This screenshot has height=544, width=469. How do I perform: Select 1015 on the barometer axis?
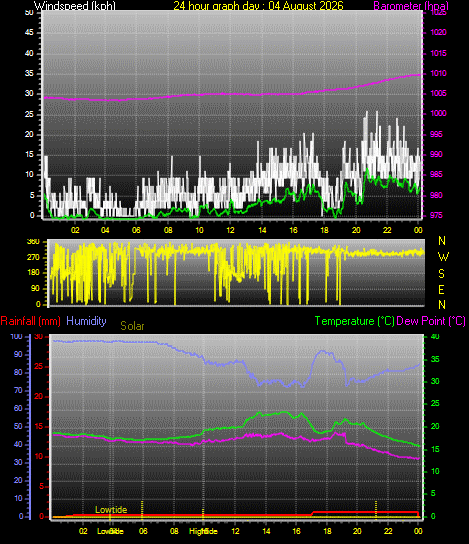[x=438, y=53]
